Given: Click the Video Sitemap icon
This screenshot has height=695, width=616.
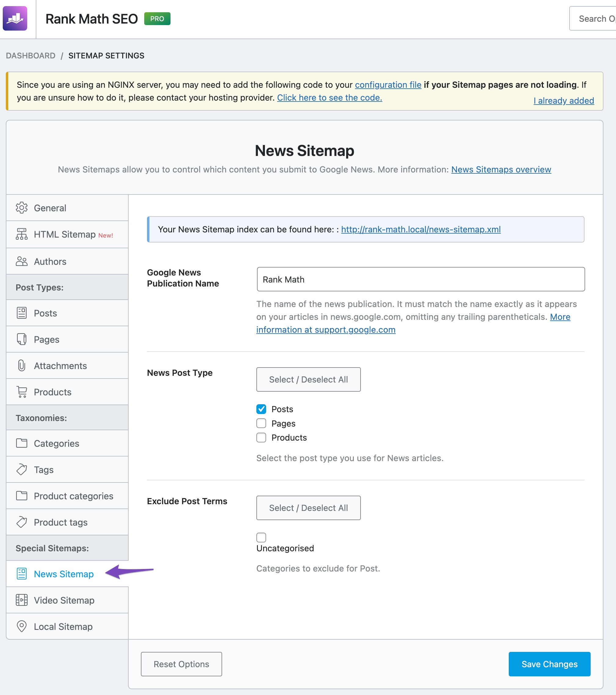Looking at the screenshot, I should (21, 600).
